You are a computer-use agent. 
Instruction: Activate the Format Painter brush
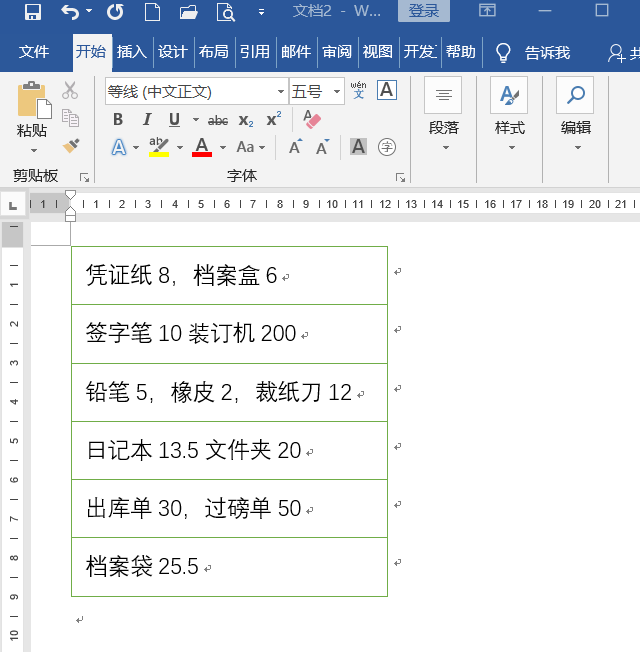click(x=71, y=146)
